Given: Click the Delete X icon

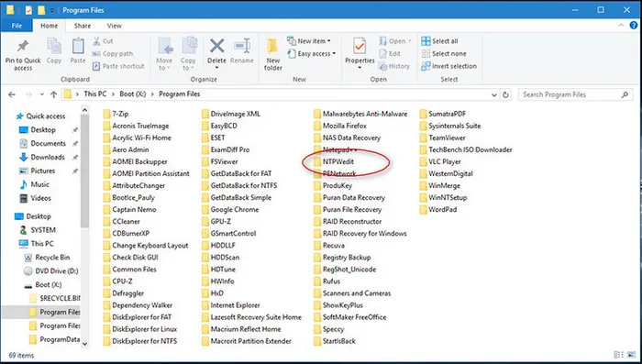Looking at the screenshot, I should point(216,46).
